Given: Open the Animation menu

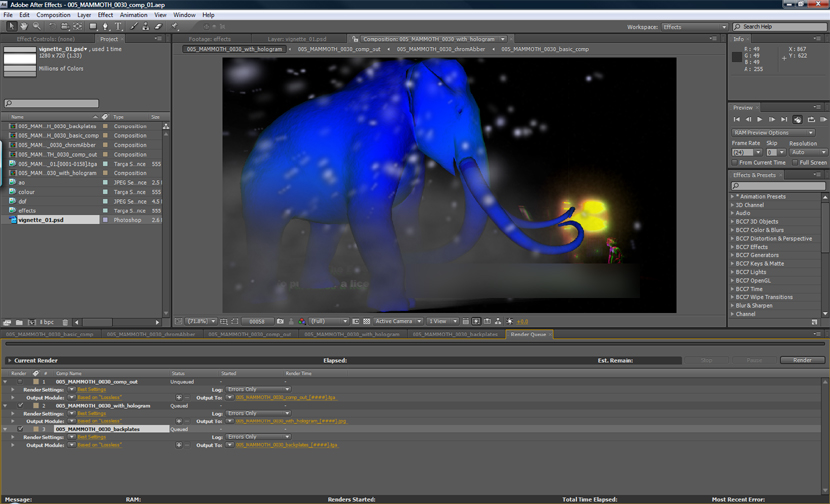Looking at the screenshot, I should 133,15.
